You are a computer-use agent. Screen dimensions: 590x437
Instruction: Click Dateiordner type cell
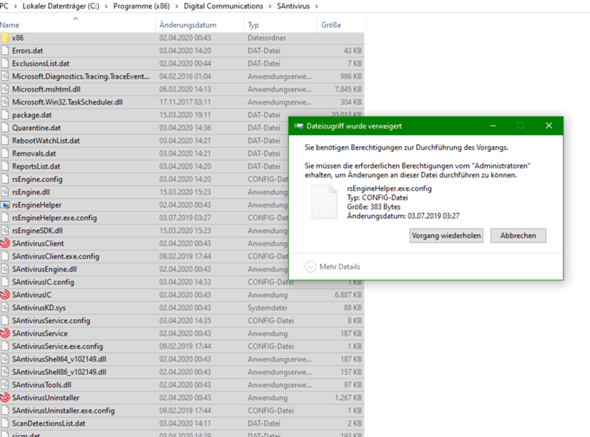pyautogui.click(x=267, y=38)
